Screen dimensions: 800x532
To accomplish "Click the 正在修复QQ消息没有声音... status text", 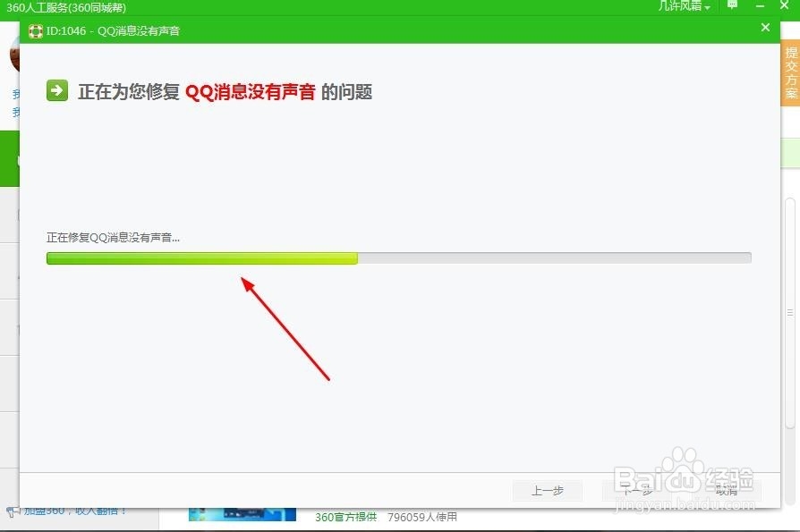I will pyautogui.click(x=113, y=238).
